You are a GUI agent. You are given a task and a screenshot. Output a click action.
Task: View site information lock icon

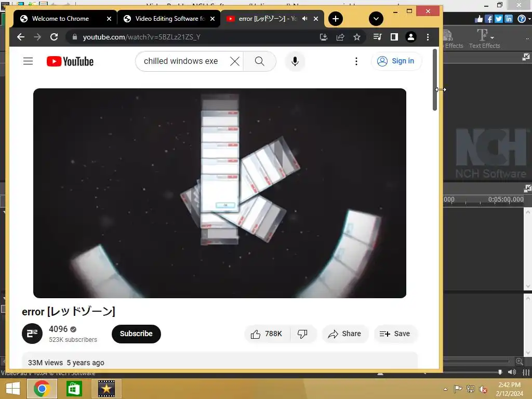(x=75, y=37)
